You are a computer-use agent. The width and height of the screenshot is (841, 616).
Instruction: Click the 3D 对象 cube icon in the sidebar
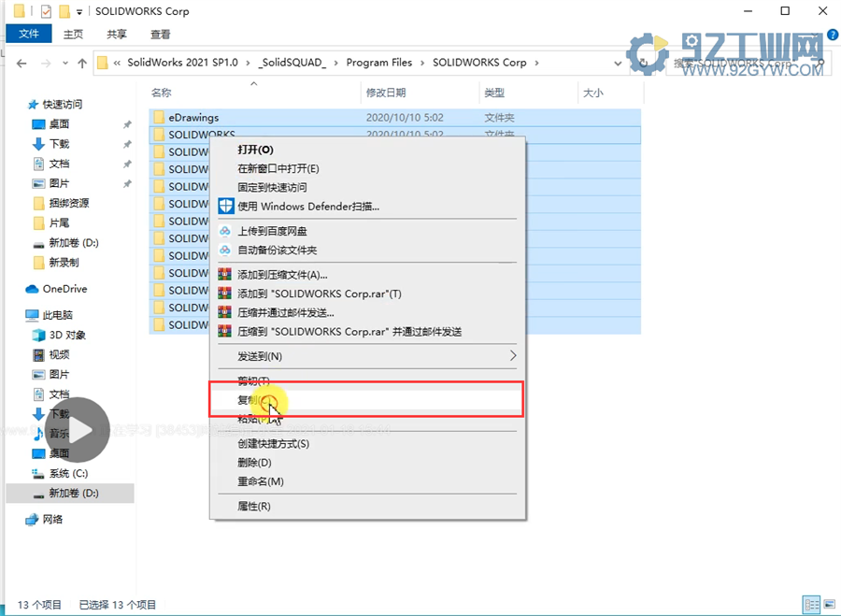(38, 335)
